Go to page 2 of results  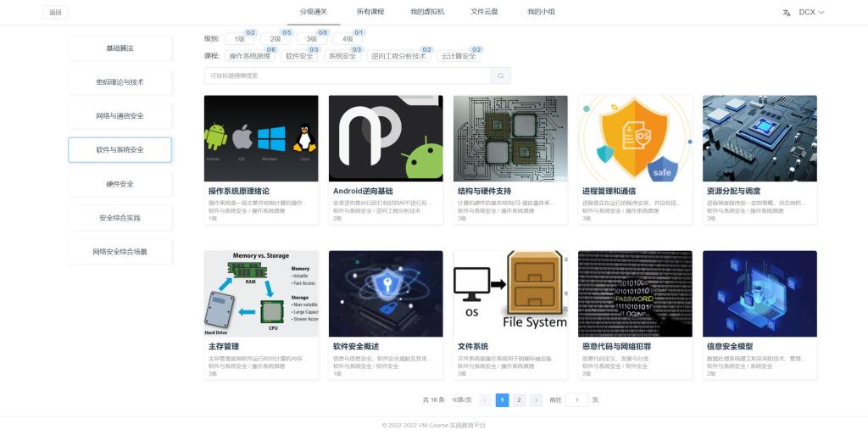tap(519, 400)
